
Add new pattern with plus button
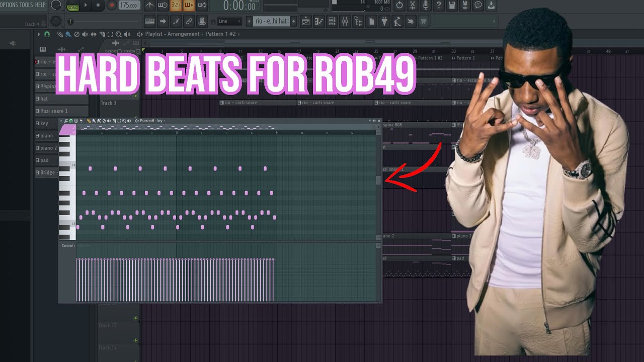coord(294,21)
